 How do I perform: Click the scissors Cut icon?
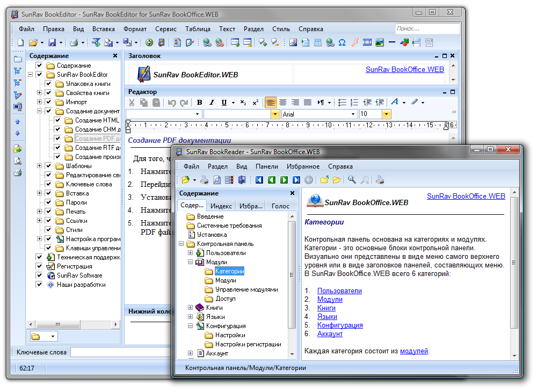132,103
